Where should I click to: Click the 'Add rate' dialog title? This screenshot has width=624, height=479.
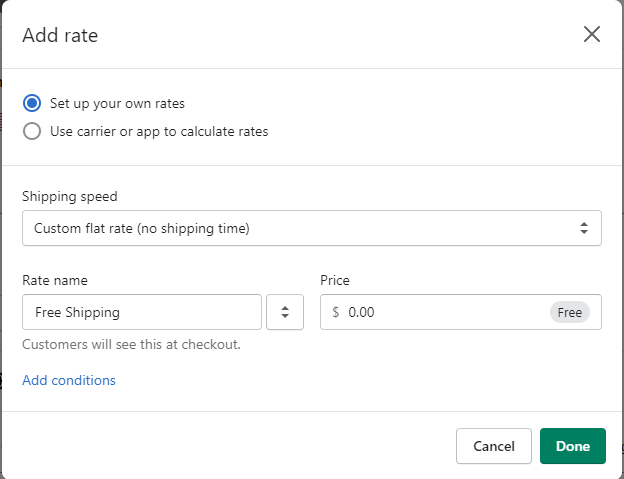coord(60,36)
